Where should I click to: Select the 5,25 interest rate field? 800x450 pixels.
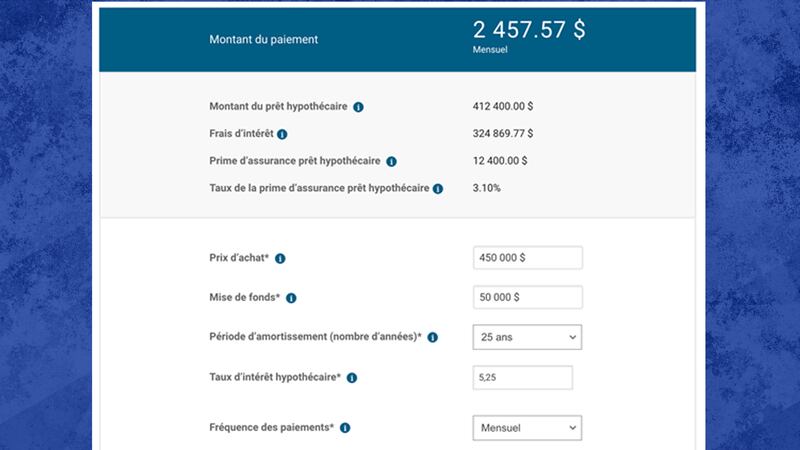point(522,378)
